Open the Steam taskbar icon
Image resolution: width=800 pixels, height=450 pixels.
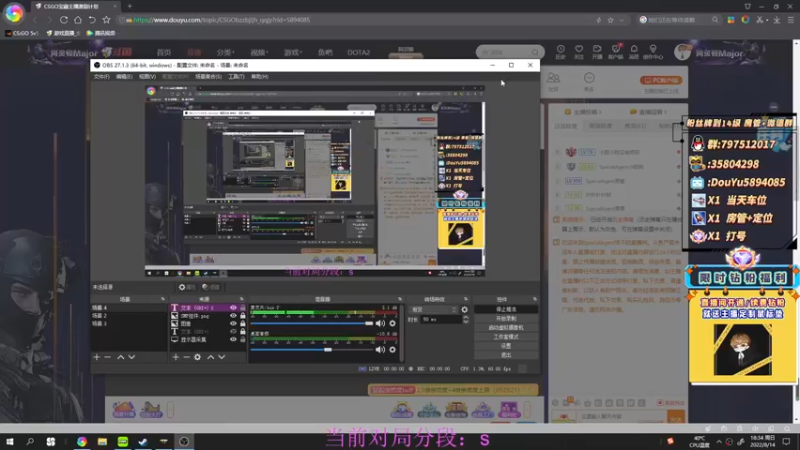click(143, 442)
